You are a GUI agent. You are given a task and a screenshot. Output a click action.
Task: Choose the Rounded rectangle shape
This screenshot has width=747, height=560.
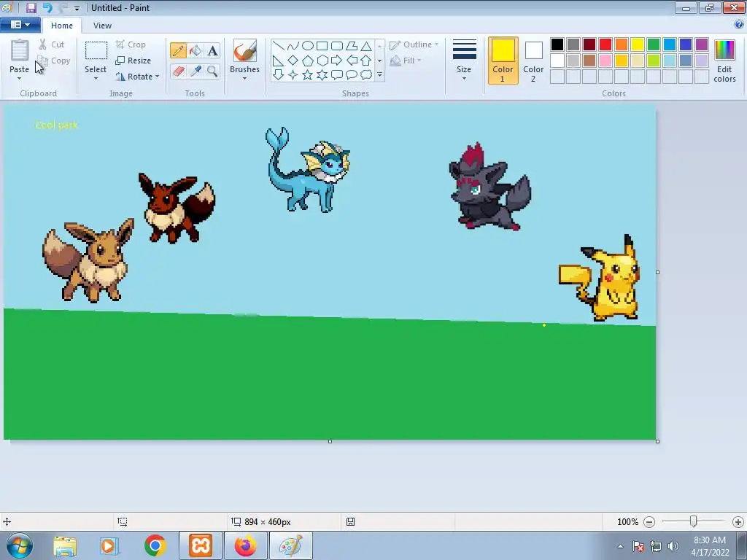pyautogui.click(x=337, y=46)
